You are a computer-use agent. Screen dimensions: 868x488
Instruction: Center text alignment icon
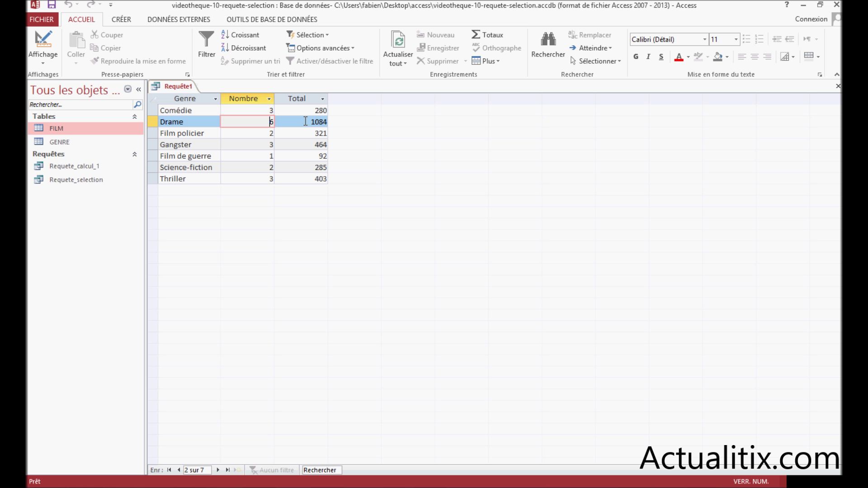tap(755, 56)
